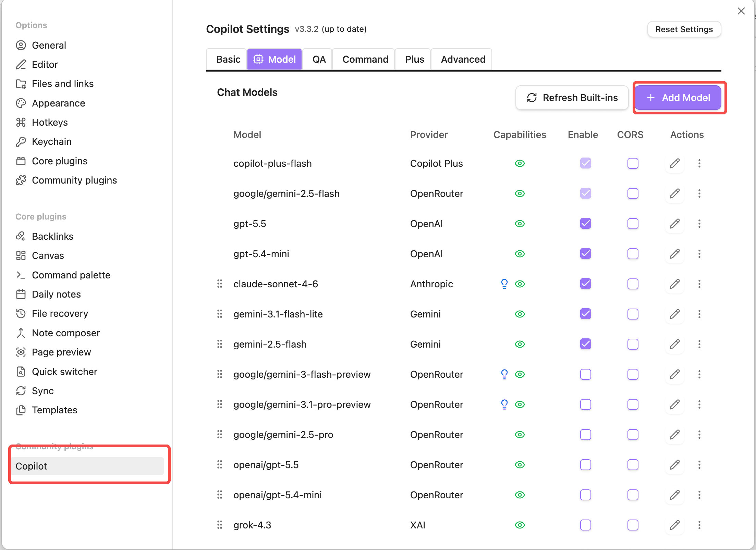Click the drag handle for google/gemini-2.5-pro
This screenshot has height=550, width=756.
tap(220, 435)
